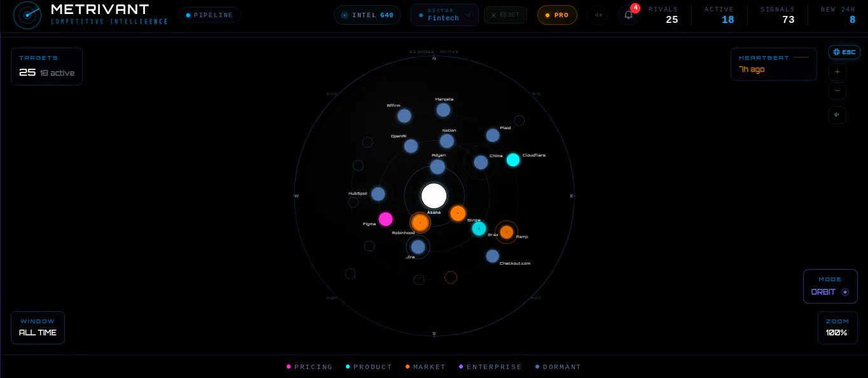Click the zoom out minus button
Viewport: 868px width, 378px height.
pyautogui.click(x=837, y=91)
